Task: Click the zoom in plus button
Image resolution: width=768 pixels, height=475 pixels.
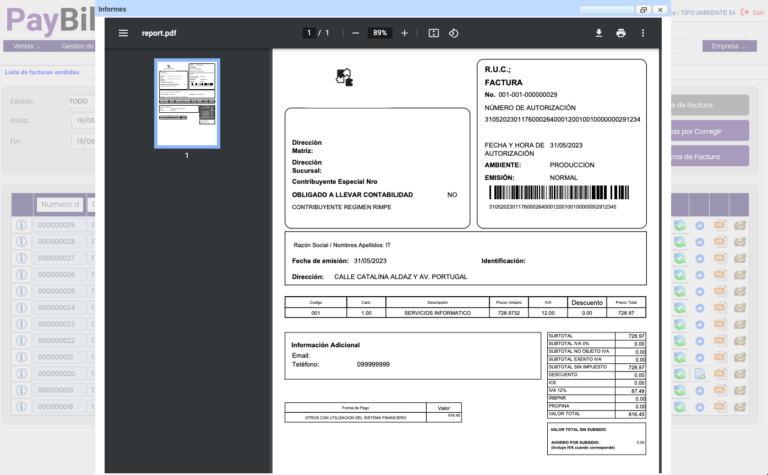Action: [404, 33]
